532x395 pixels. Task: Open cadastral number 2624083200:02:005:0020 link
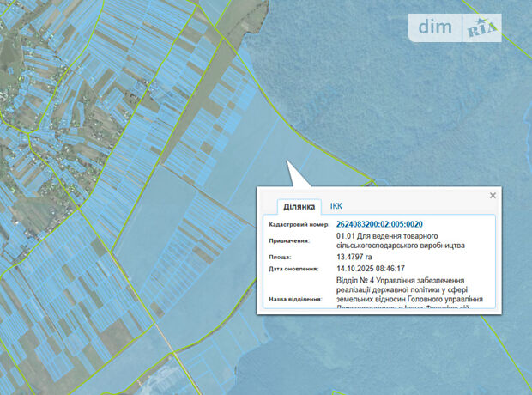[x=379, y=224]
